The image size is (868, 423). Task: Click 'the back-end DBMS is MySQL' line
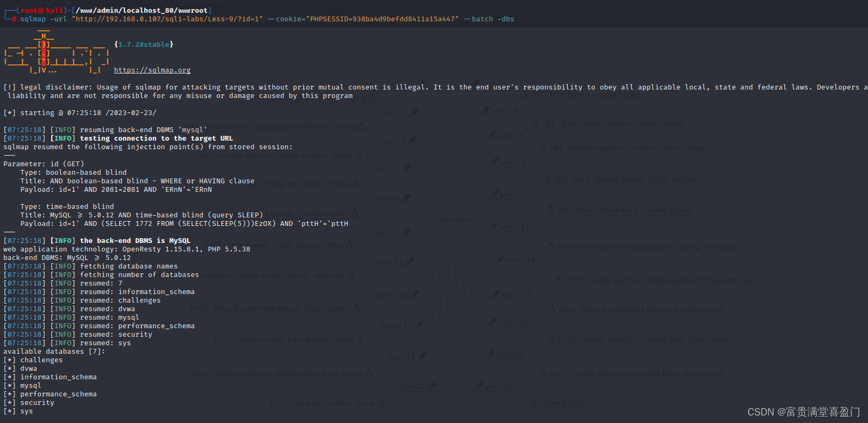pos(97,241)
